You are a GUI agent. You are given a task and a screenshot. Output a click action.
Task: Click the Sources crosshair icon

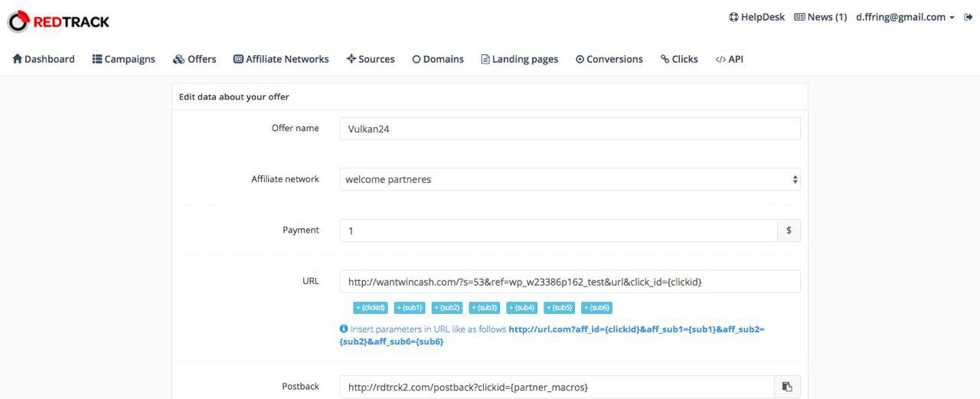tap(351, 59)
